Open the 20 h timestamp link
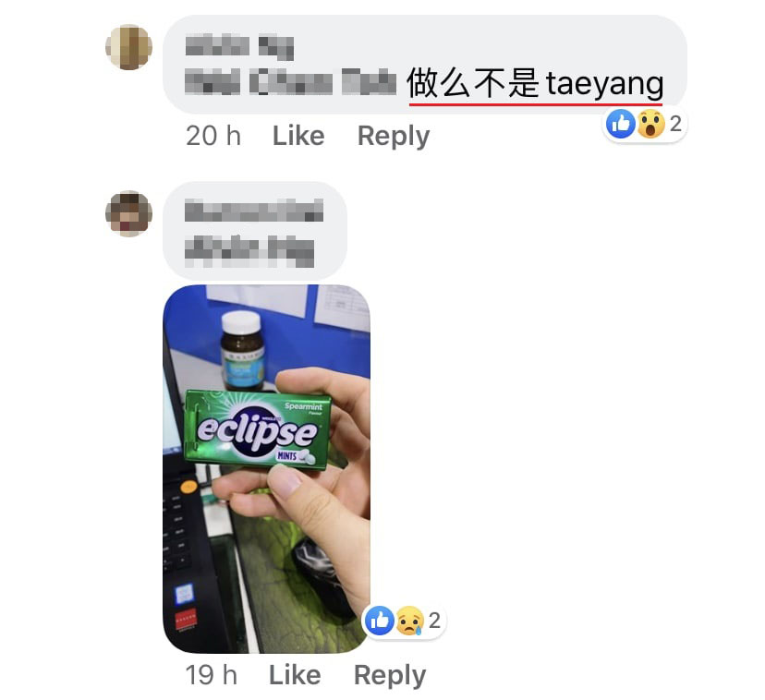 (213, 136)
